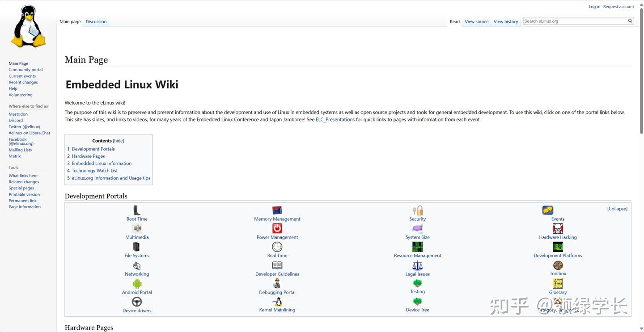Open the View history tab
The image size is (644, 332).
pyautogui.click(x=506, y=21)
